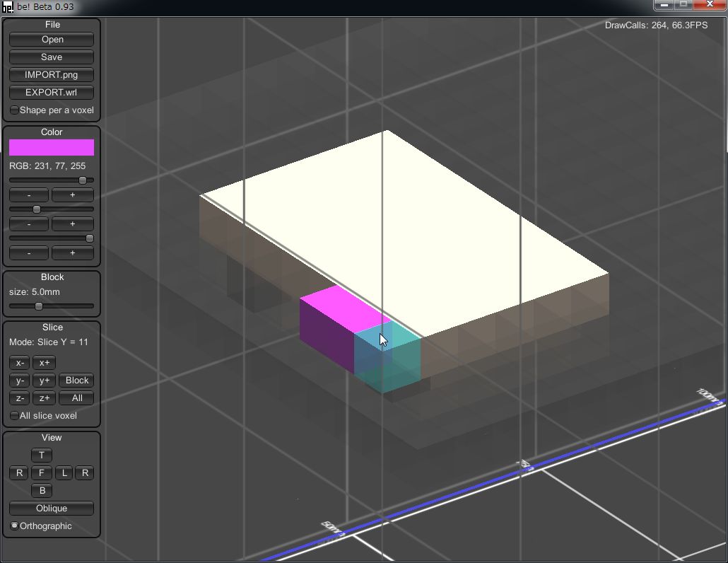Image resolution: width=728 pixels, height=563 pixels.
Task: Select the Orthographic radio option
Action: point(15,526)
